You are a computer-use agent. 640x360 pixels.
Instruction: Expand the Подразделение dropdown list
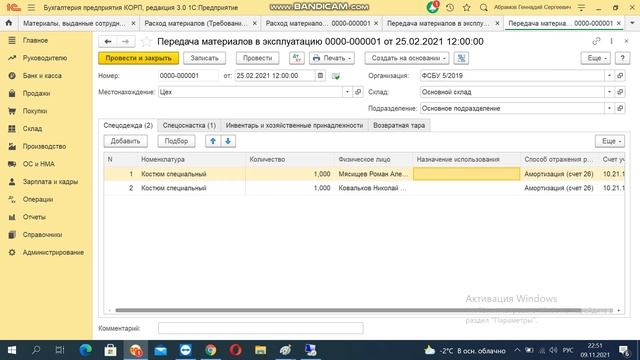click(x=609, y=108)
